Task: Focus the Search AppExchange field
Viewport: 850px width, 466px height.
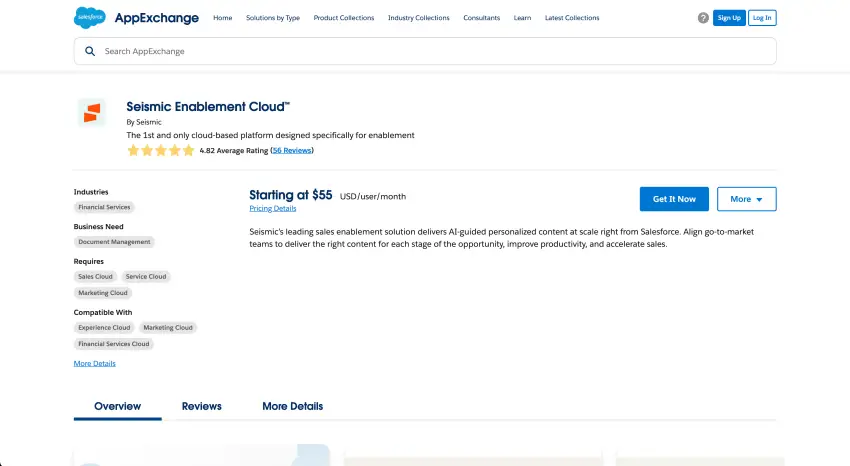Action: click(x=430, y=51)
